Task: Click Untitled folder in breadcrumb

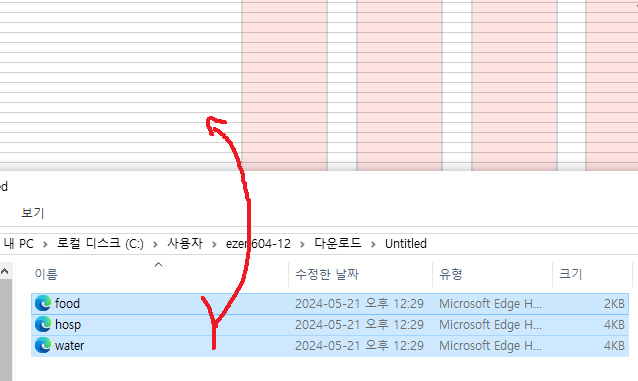Action: [x=406, y=243]
